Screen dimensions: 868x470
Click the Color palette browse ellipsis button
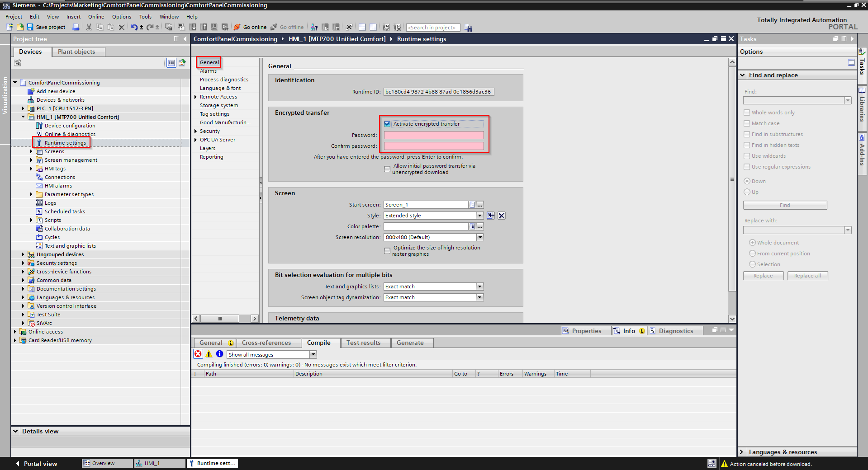(480, 226)
